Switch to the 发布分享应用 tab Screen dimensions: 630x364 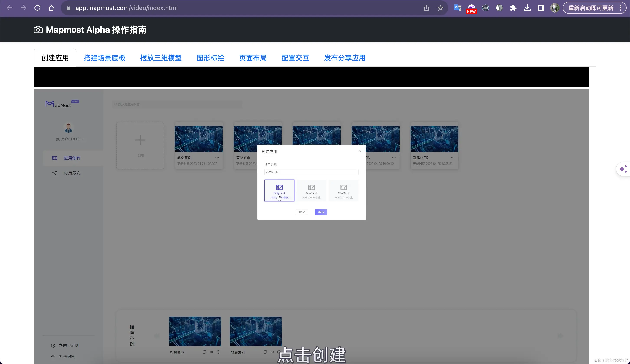[x=345, y=58]
